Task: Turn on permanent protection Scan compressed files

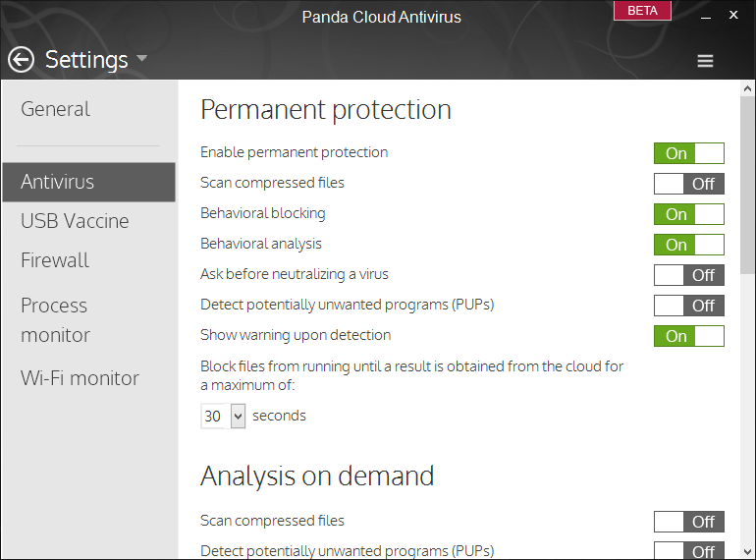Action: [688, 184]
